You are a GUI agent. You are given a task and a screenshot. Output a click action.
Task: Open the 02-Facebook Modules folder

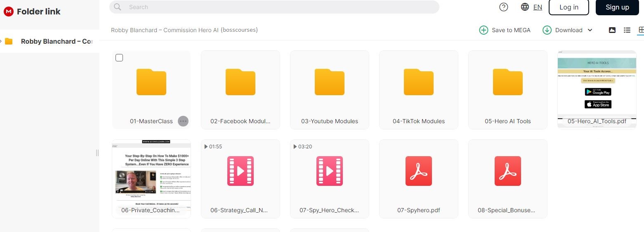tap(240, 82)
